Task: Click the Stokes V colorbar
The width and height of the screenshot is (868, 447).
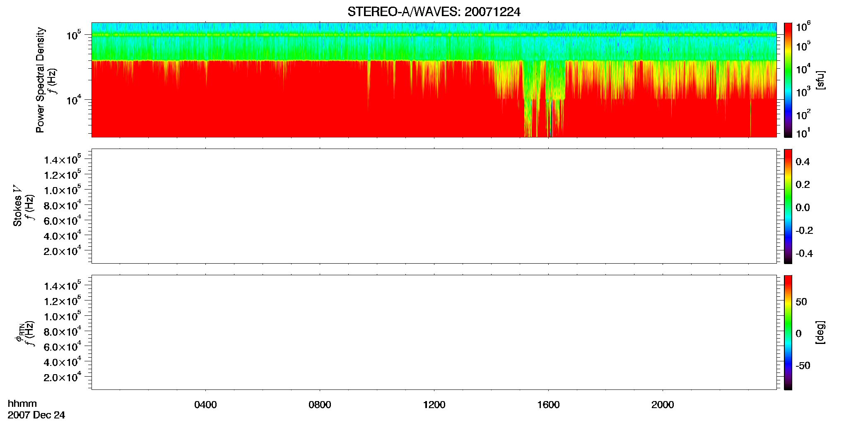Action: (788, 206)
